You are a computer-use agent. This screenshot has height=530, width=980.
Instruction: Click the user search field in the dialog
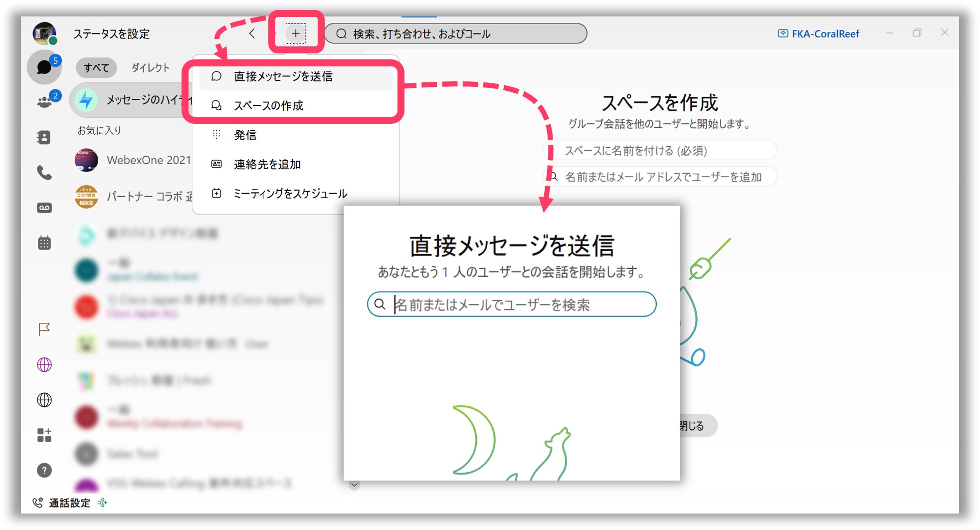point(512,304)
